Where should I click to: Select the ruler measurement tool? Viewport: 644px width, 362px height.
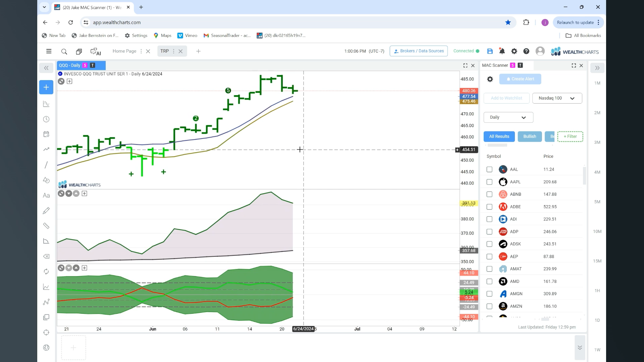46,226
